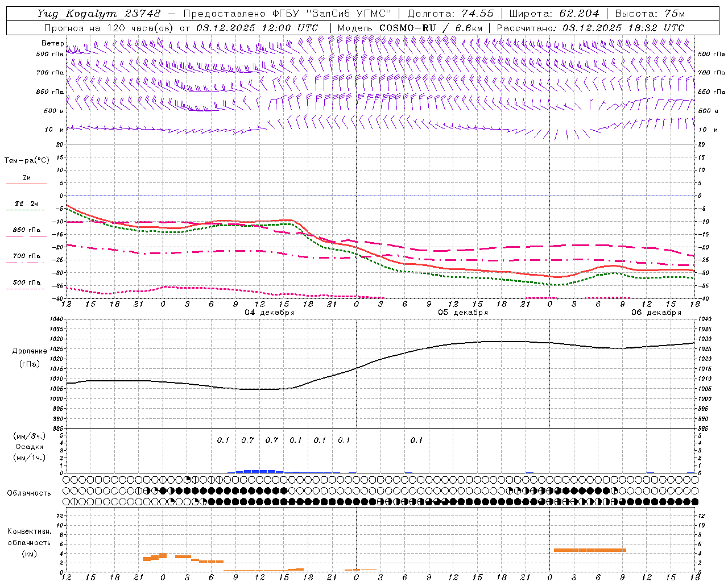Select the text 'Предоставлено ФГБУ "ЗапСиб УГМС"'
The image size is (728, 582).
[x=288, y=14]
